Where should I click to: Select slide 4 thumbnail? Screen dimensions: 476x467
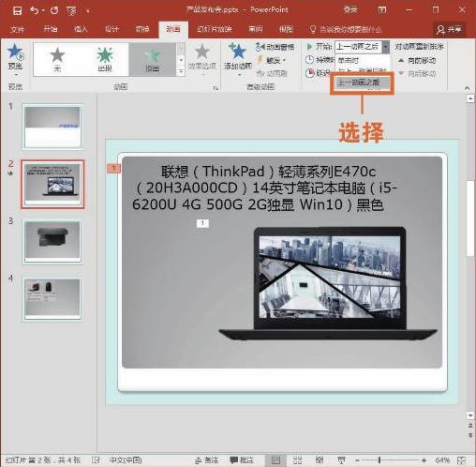(52, 299)
